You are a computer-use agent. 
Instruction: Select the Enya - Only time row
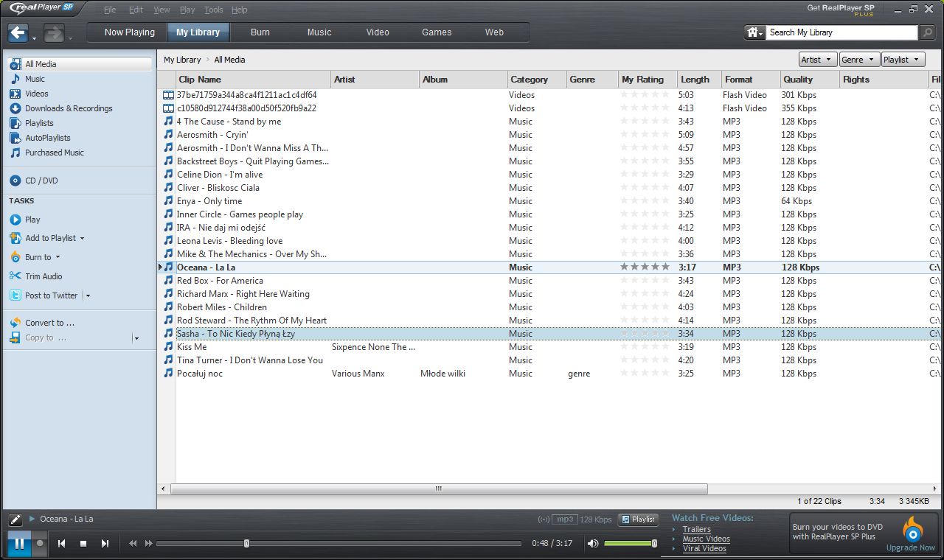pos(550,201)
